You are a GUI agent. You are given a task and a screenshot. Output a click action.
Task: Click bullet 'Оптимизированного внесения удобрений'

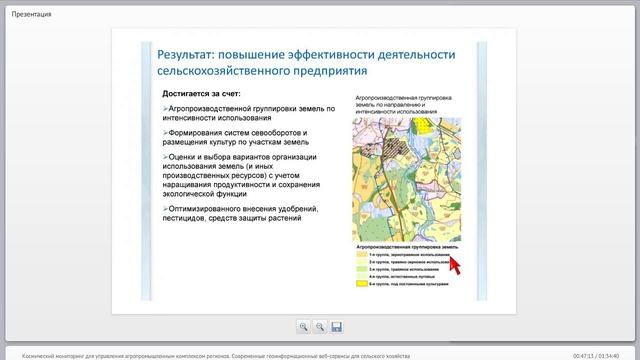pyautogui.click(x=240, y=213)
